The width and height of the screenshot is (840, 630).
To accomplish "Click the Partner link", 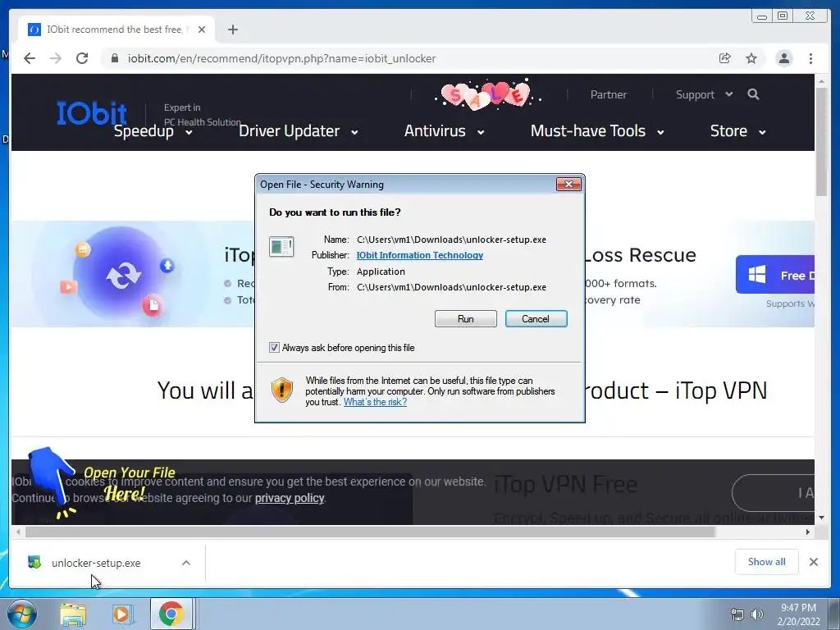I will [608, 95].
